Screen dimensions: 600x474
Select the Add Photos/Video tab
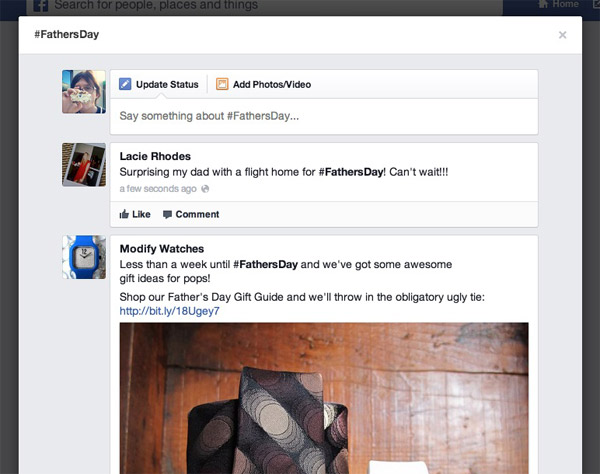click(264, 84)
